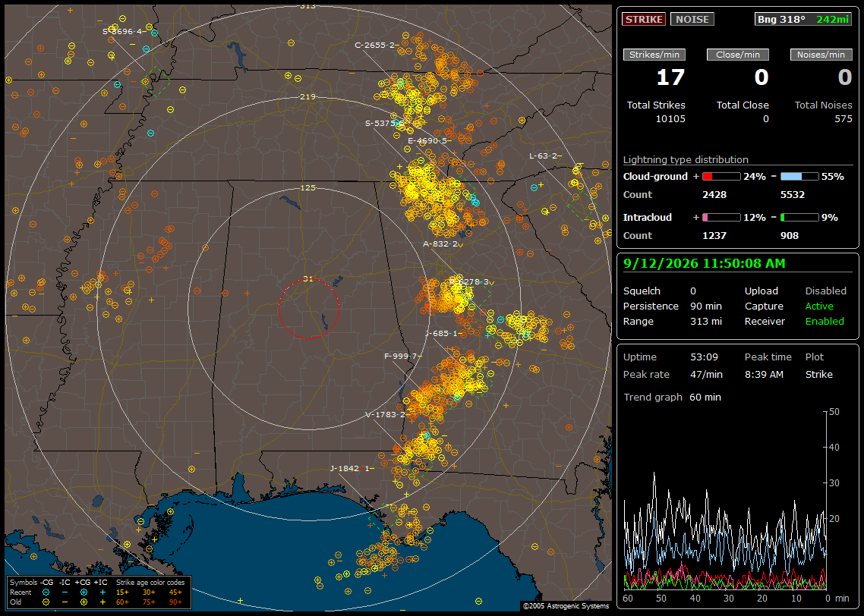The height and width of the screenshot is (616, 864).
Task: Open the Strikes/min header box
Action: pos(654,55)
